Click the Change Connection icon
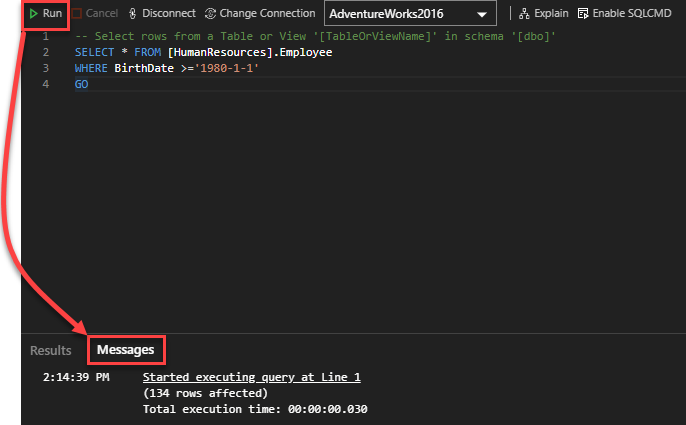 [210, 14]
